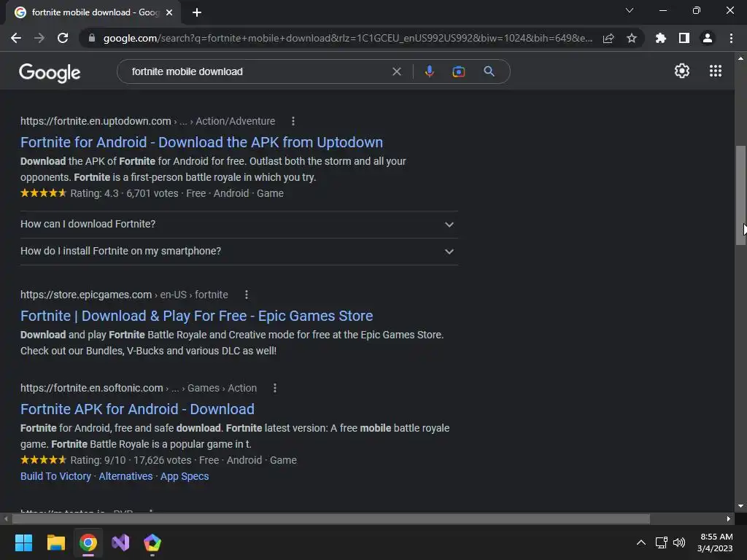Switch to Chrome on the taskbar
The image size is (747, 560).
point(88,542)
